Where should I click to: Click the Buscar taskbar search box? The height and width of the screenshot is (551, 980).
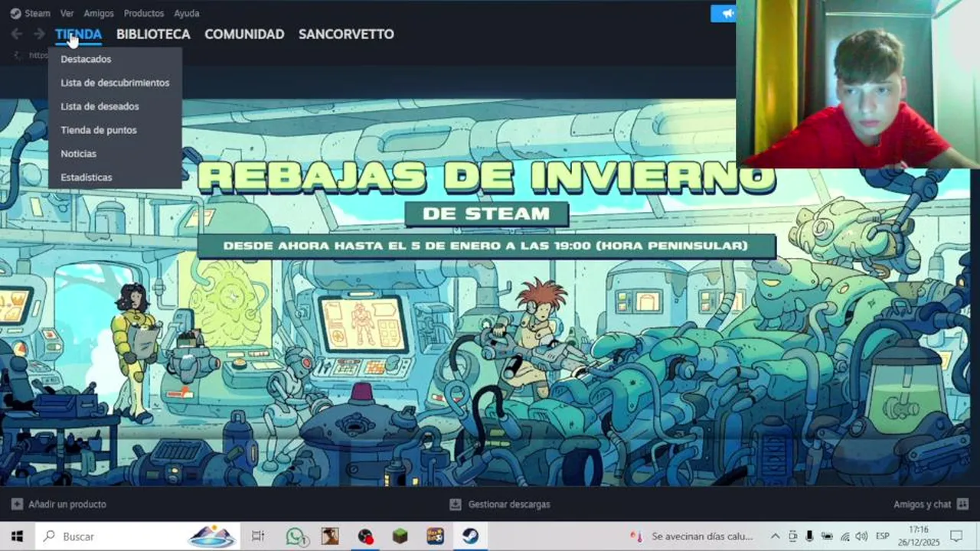tap(138, 536)
